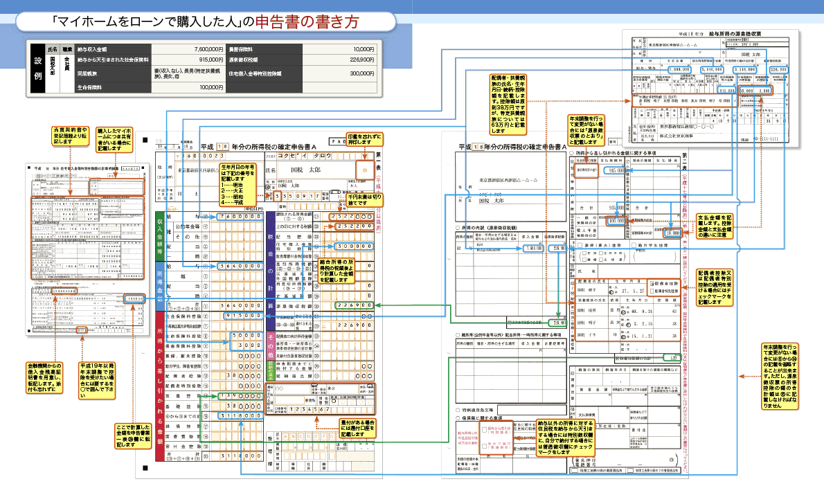Viewport: 824px width, 504px height.
Task: Click the 上の㉑に対する税額 field showing 252200
Action: click(355, 226)
